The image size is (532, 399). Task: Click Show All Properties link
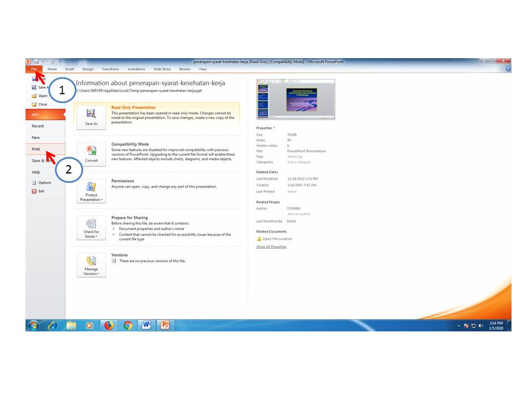(272, 247)
